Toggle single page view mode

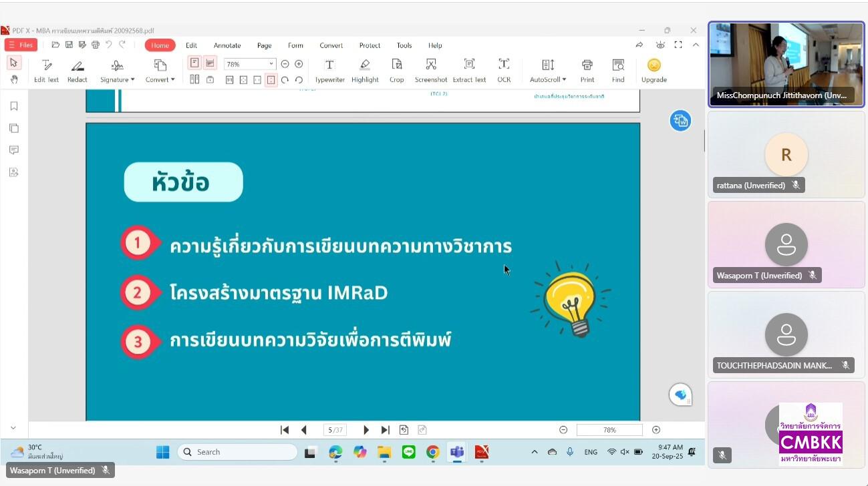tap(194, 63)
